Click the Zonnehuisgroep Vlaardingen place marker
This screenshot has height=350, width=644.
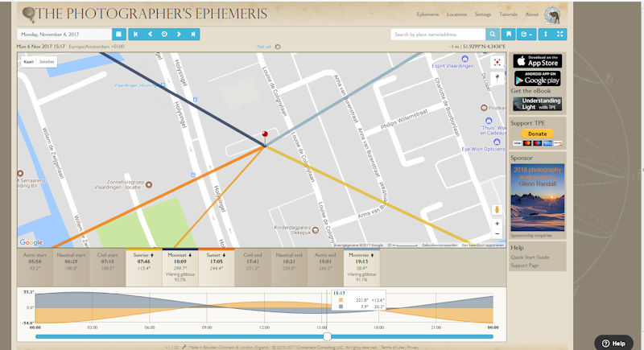[x=149, y=184]
